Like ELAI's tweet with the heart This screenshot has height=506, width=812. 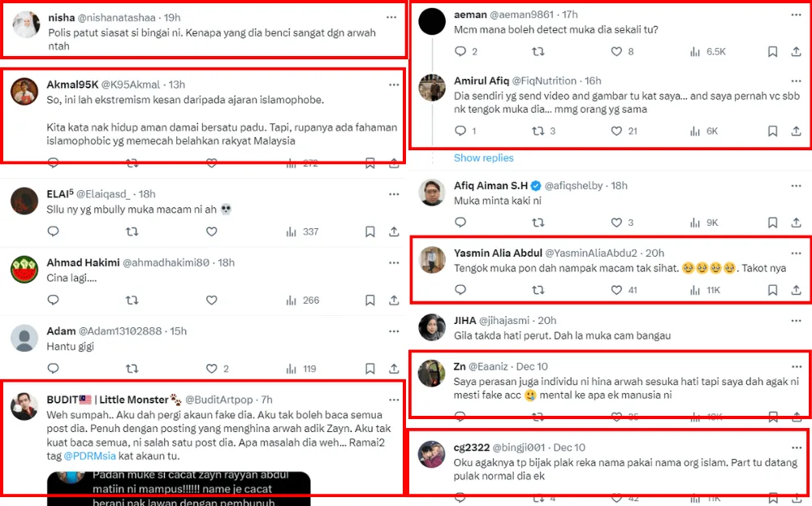tap(212, 231)
